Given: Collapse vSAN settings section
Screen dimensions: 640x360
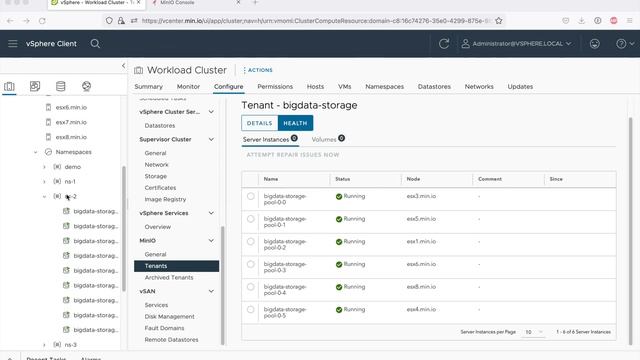Looking at the screenshot, I should [211, 291].
